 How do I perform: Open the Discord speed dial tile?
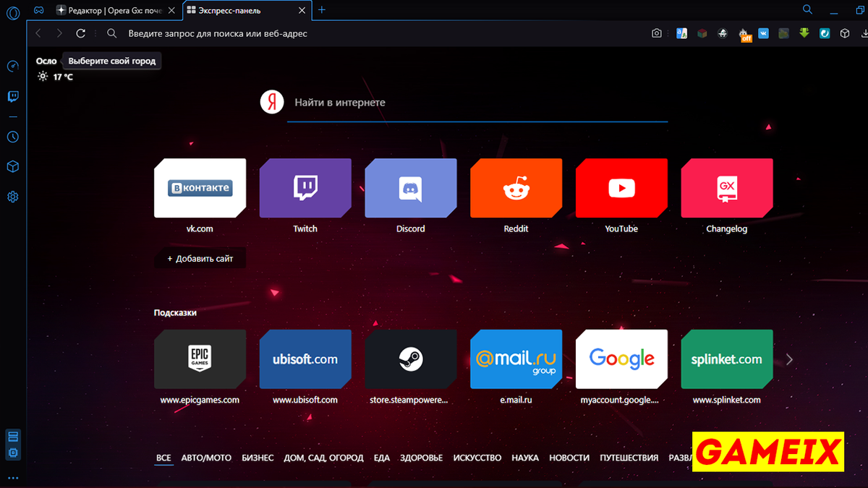pos(410,188)
